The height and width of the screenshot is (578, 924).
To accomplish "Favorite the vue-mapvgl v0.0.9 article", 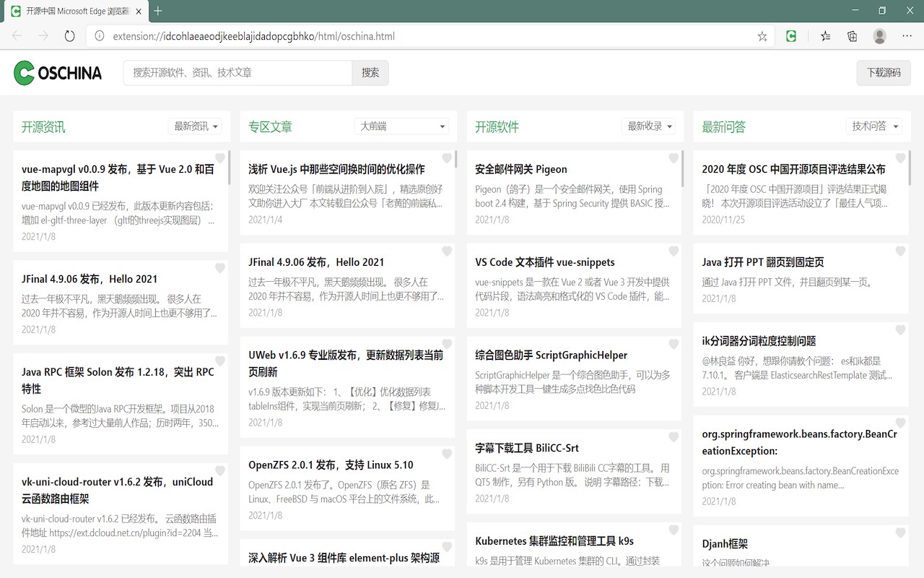I will (220, 158).
